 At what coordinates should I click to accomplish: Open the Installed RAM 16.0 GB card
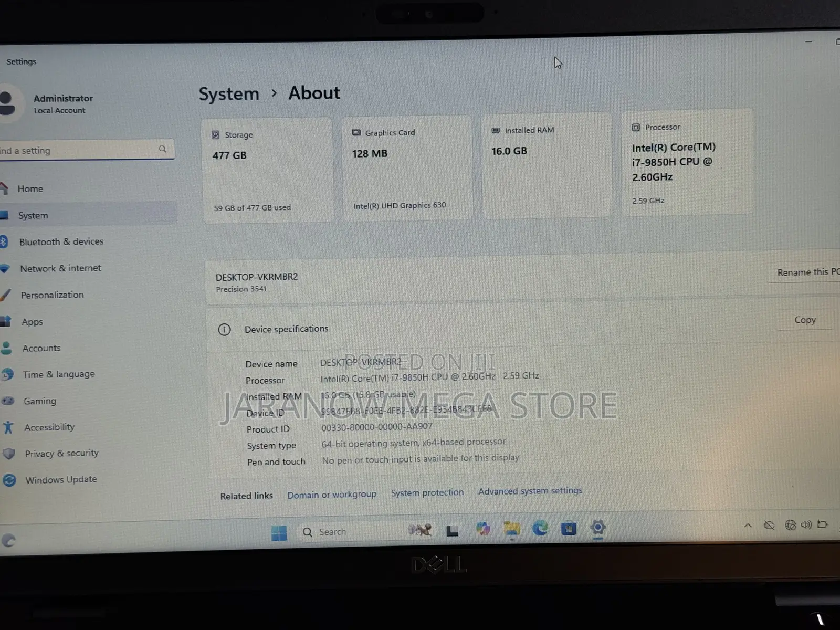point(547,165)
